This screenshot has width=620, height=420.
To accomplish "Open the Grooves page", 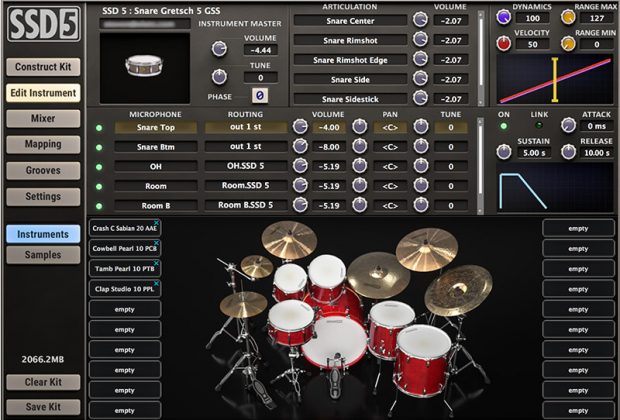I will pyautogui.click(x=42, y=171).
